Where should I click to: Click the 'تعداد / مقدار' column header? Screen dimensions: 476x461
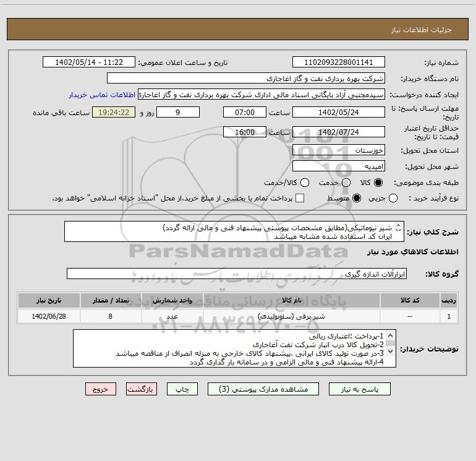pyautogui.click(x=111, y=301)
